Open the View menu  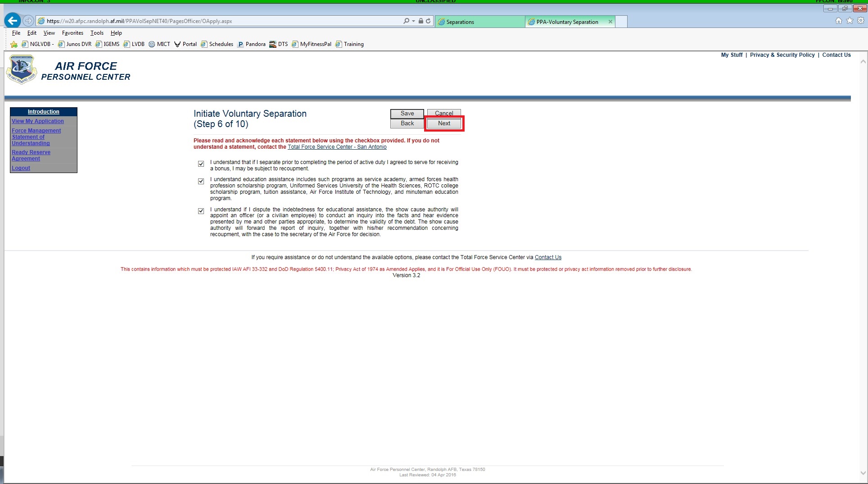[x=49, y=33]
